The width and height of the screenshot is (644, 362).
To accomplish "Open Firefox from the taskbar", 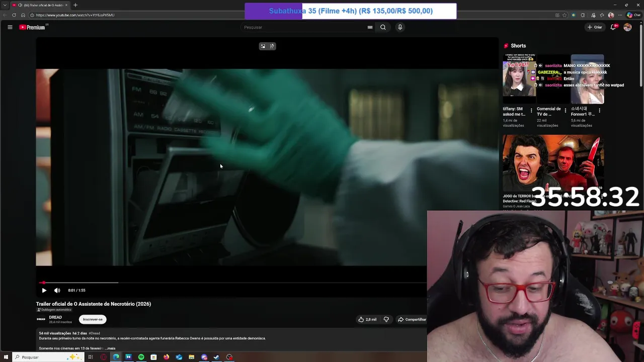I will click(x=166, y=357).
